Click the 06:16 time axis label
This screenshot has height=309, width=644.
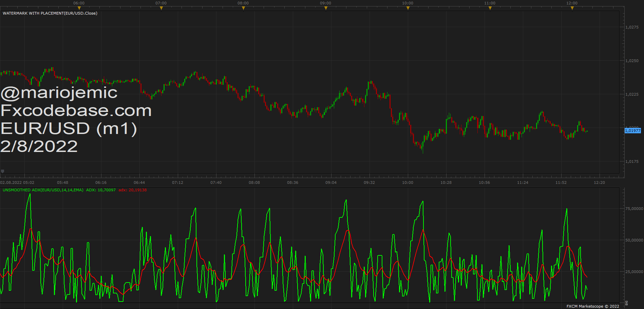pyautogui.click(x=101, y=182)
